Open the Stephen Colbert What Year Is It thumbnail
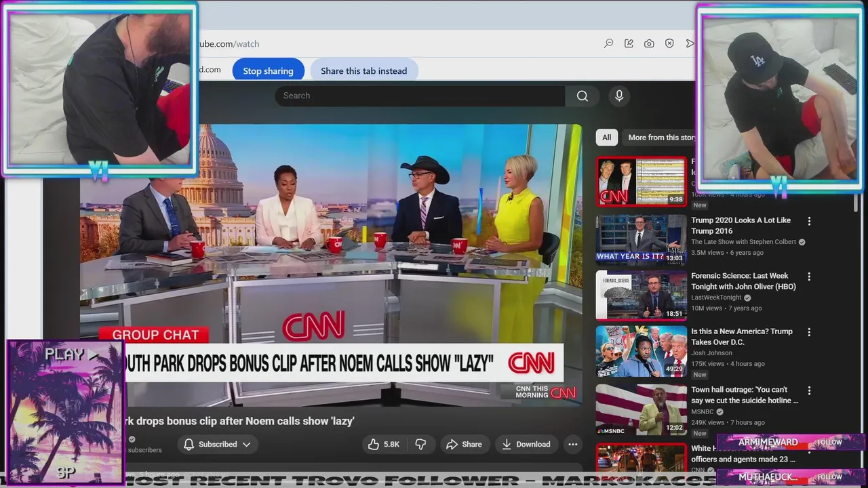The height and width of the screenshot is (488, 868). click(x=642, y=239)
